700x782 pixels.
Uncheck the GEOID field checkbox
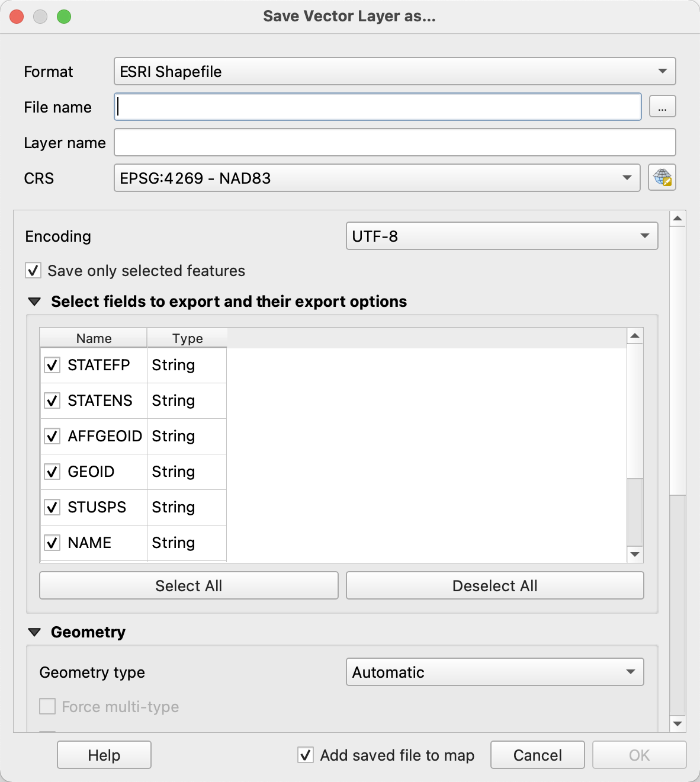[x=52, y=472]
